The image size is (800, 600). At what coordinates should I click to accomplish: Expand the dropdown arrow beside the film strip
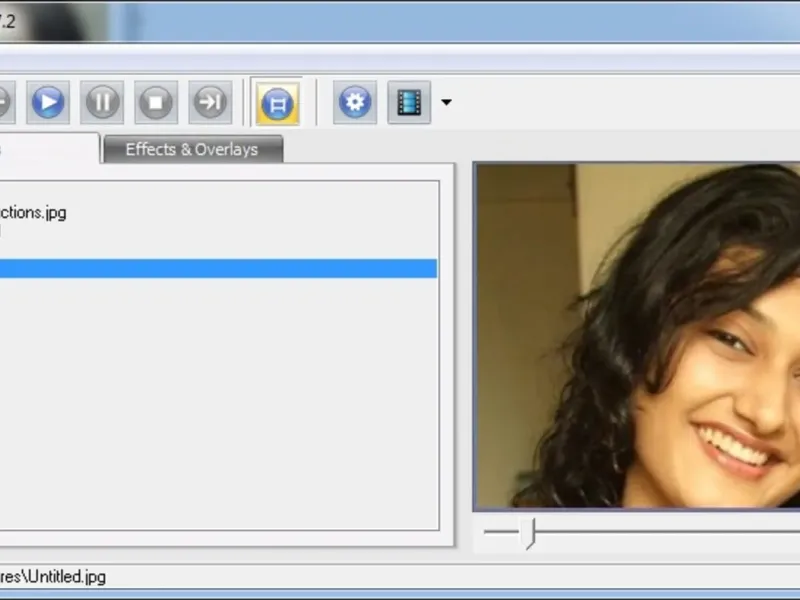pos(446,103)
